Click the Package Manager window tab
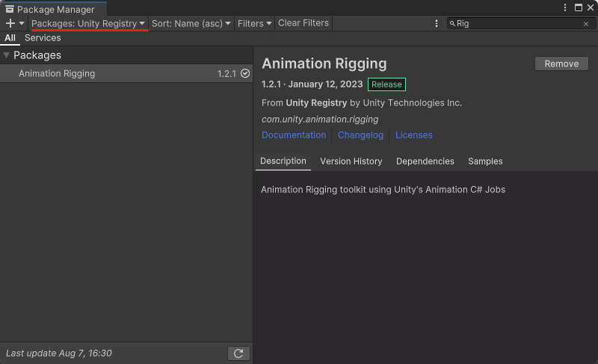Screen dimensions: 598x364 pos(53,9)
